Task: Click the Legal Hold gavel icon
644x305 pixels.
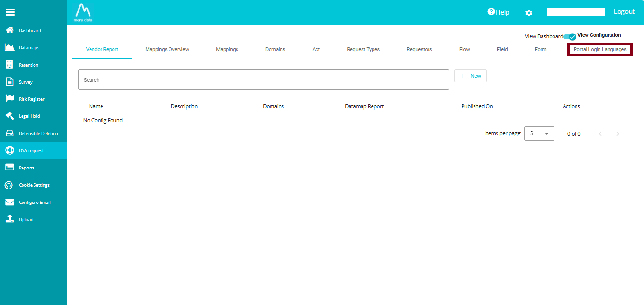Action: pyautogui.click(x=10, y=116)
